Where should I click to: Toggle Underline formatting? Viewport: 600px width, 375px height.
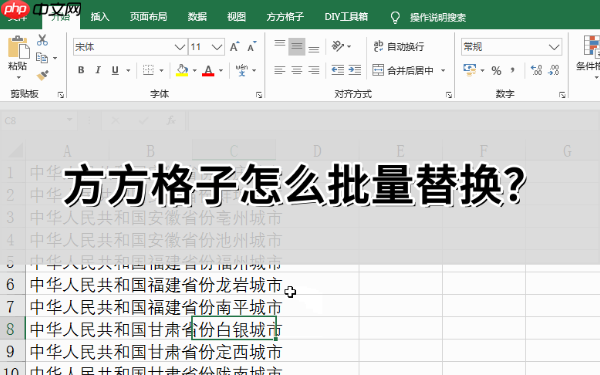(x=115, y=70)
